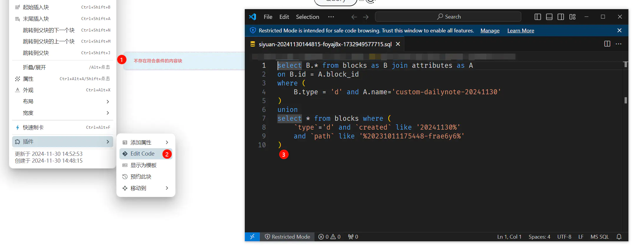
Task: Click the Learn More link
Action: pyautogui.click(x=520, y=31)
